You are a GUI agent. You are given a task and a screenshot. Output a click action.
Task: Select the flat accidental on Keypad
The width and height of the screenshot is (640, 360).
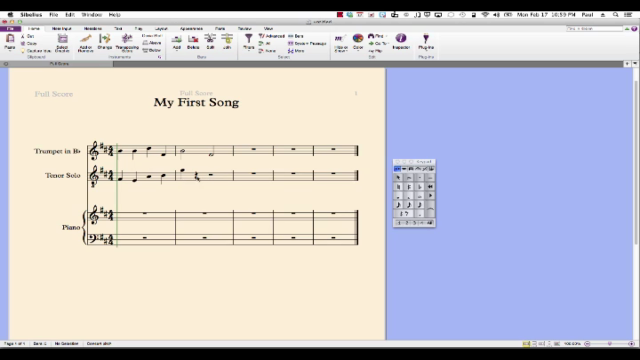pos(420,187)
